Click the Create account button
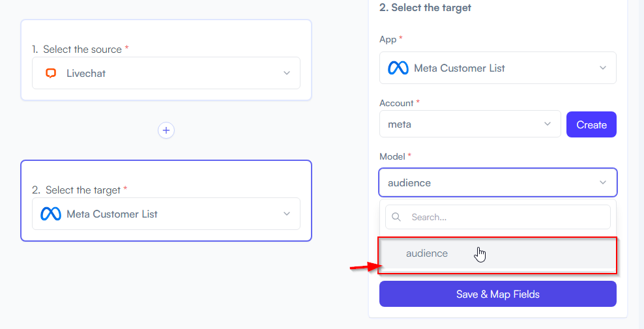The width and height of the screenshot is (644, 329). [591, 124]
